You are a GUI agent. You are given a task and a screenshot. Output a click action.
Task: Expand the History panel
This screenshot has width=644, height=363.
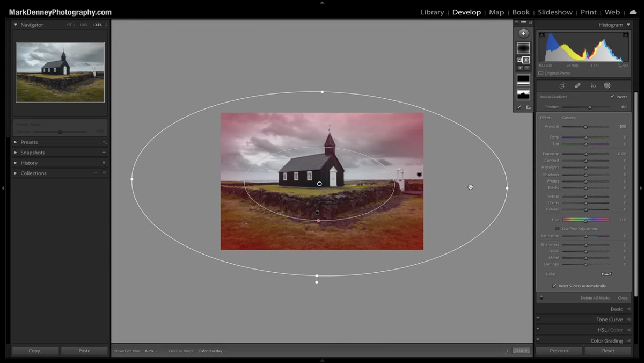16,163
